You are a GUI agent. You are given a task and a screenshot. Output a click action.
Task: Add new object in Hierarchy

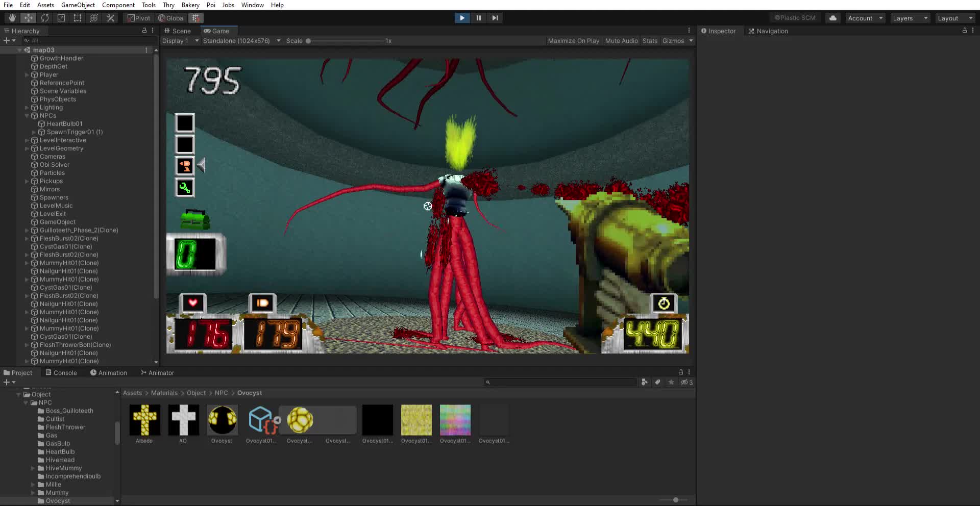[9, 40]
